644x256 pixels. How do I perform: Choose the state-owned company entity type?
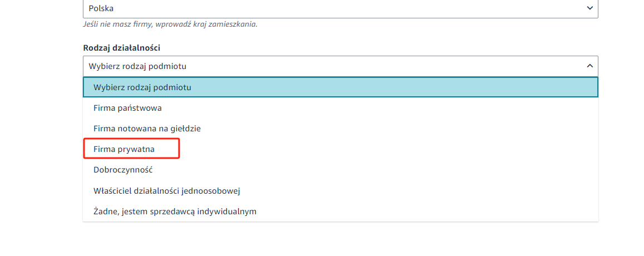tap(128, 108)
